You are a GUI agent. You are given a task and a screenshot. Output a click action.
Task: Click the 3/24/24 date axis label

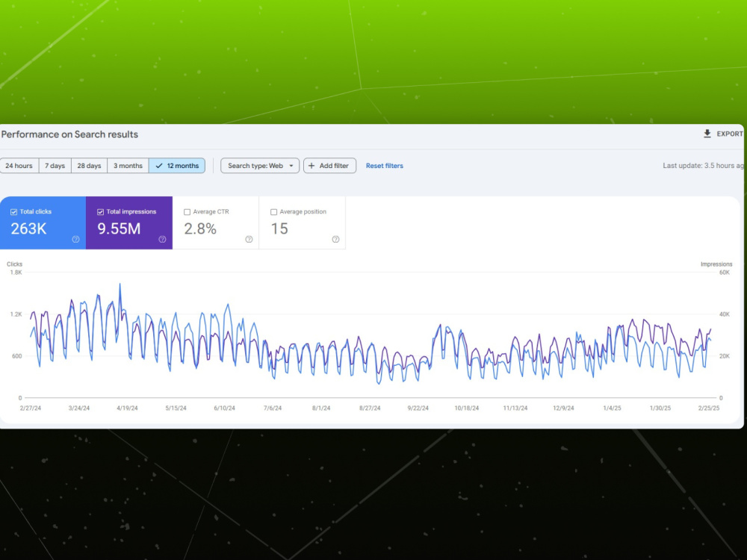pos(79,408)
